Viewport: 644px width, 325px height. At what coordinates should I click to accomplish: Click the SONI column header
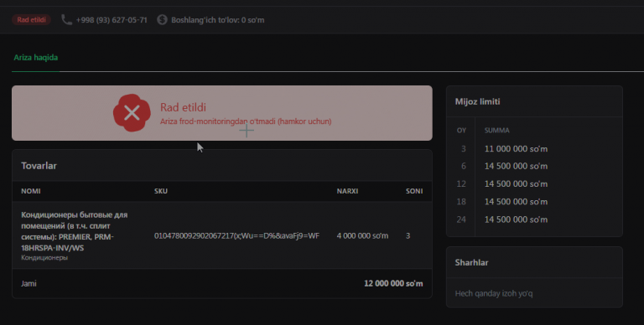pos(414,191)
